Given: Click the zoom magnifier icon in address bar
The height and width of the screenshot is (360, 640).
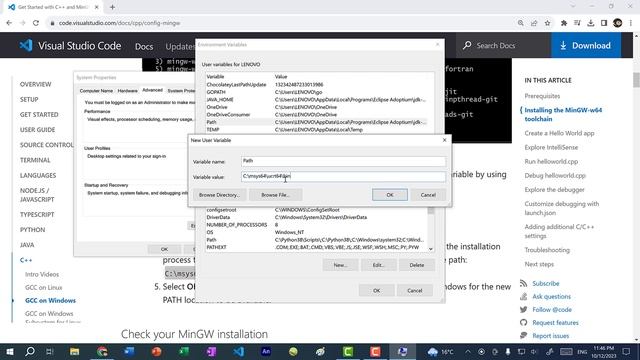Looking at the screenshot, I should click(x=520, y=23).
